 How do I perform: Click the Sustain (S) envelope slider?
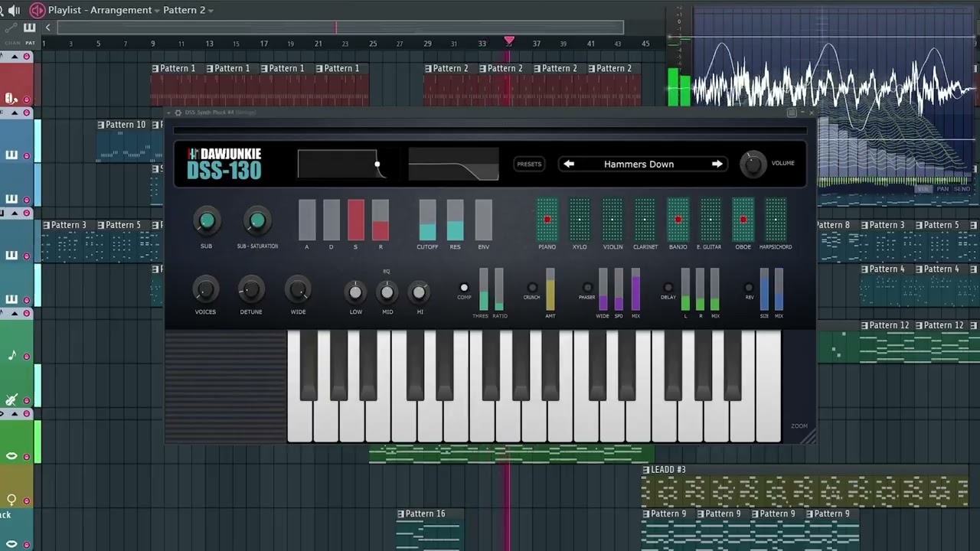(356, 220)
